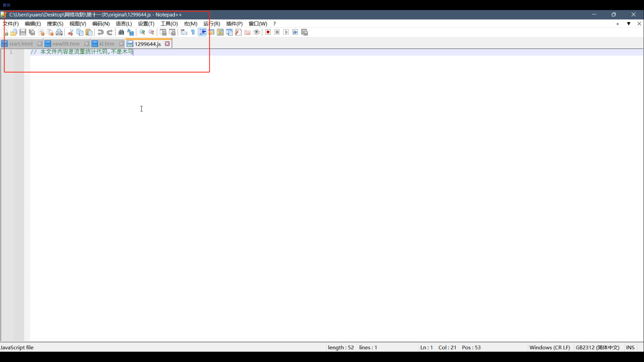Switch to the start.html tab
Viewport: 644px width, 362px height.
21,44
